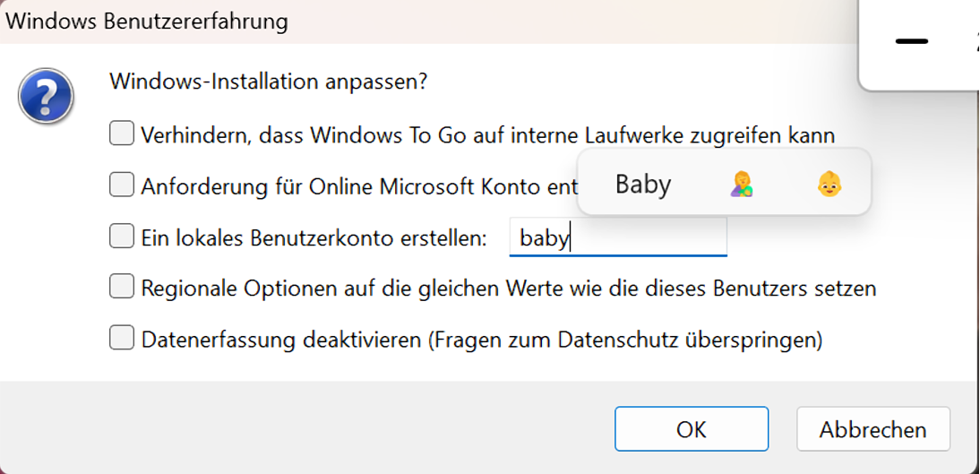Choose the person feeding baby emoji
The height and width of the screenshot is (474, 980).
(x=741, y=184)
